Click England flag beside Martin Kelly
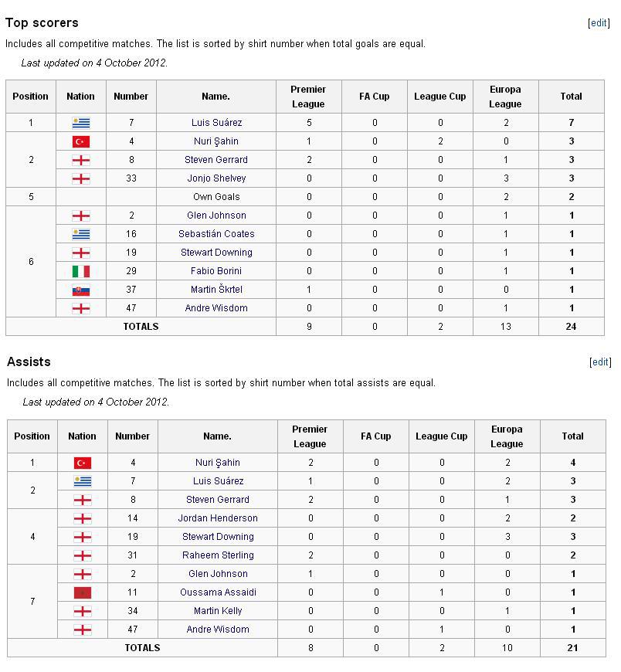This screenshot has width=621, height=672. click(x=83, y=611)
